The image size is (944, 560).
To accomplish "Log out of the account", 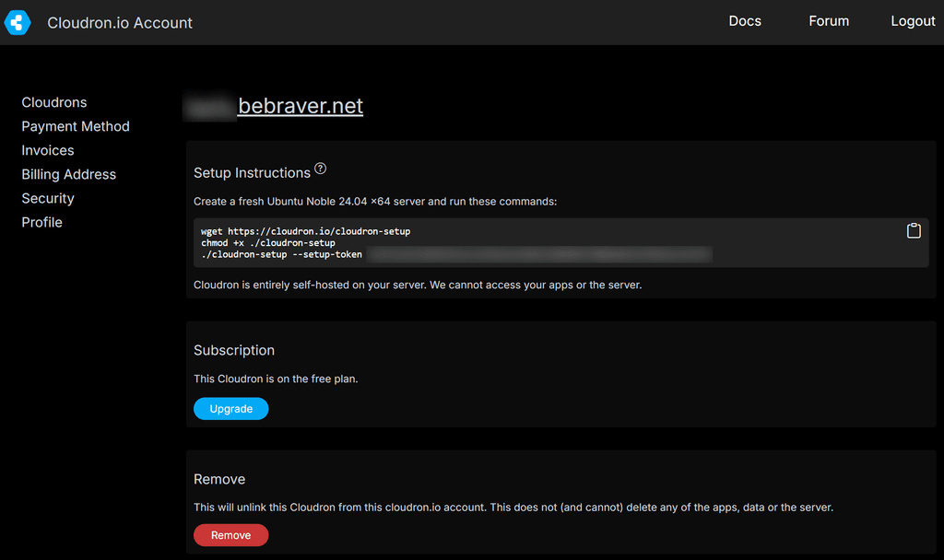I will click(912, 21).
